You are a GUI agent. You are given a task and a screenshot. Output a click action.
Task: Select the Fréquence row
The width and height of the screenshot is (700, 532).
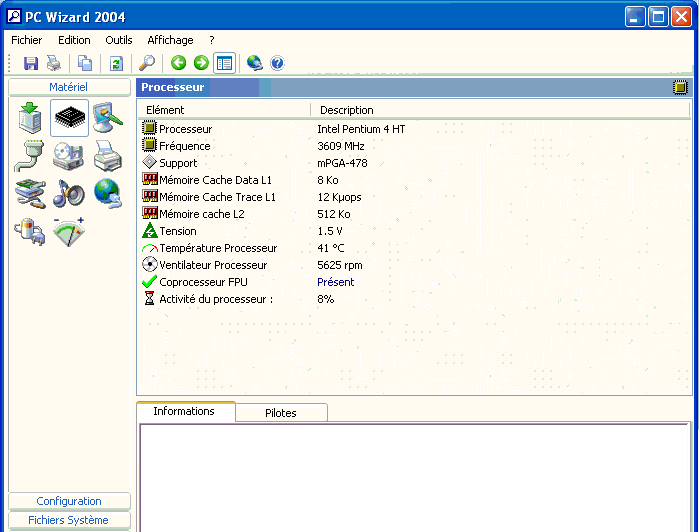(x=414, y=146)
